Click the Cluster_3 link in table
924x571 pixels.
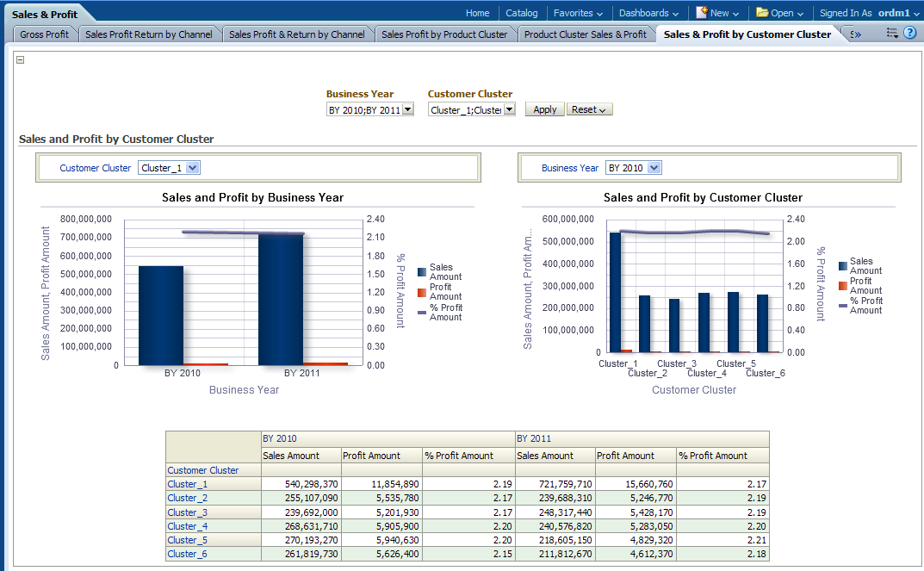coord(188,512)
